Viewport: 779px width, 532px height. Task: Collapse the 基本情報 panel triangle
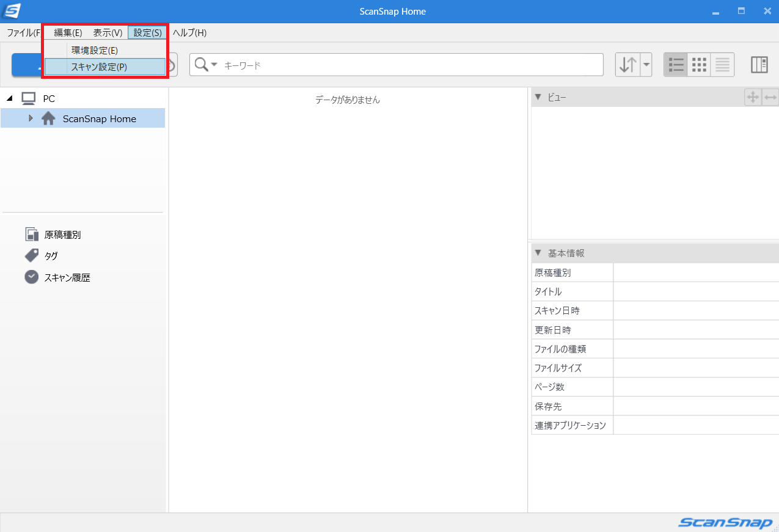point(538,253)
